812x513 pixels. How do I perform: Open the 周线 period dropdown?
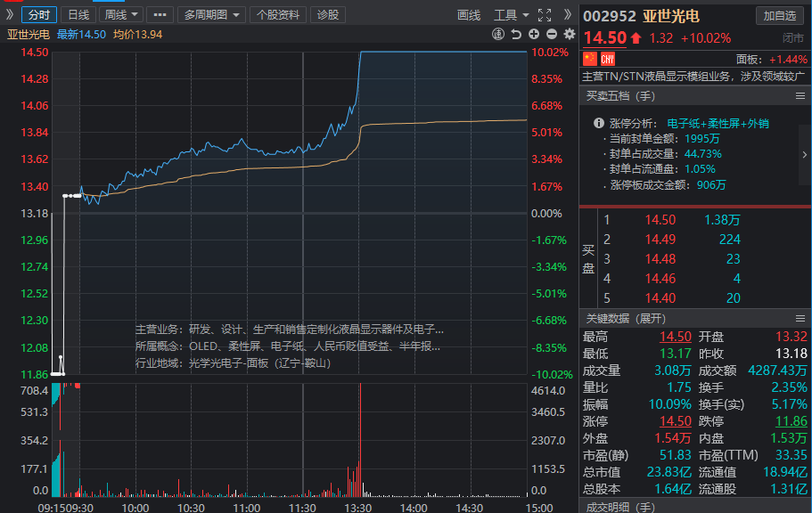pyautogui.click(x=121, y=14)
